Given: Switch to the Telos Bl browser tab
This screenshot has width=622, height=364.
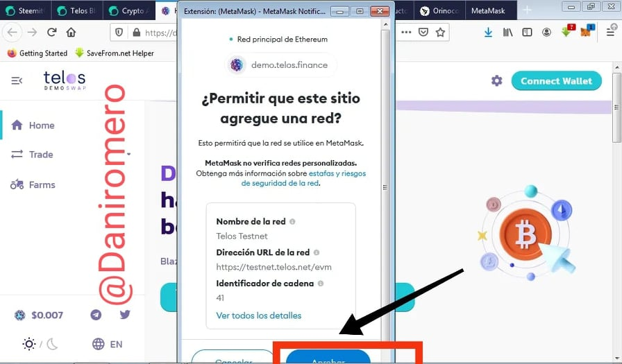Looking at the screenshot, I should tap(77, 10).
